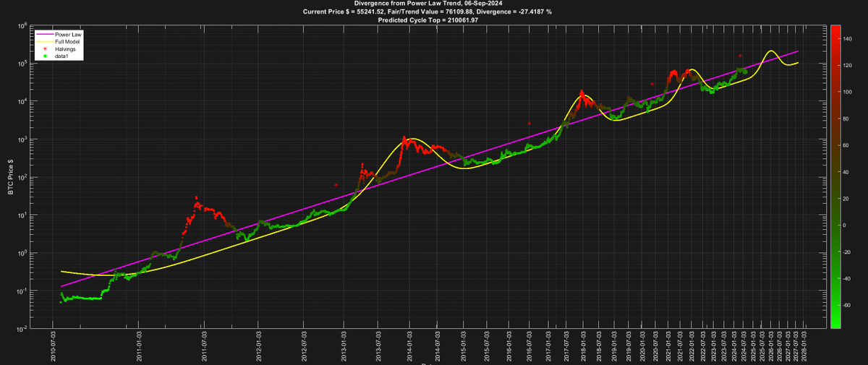Click colorbar tick label 80

coord(847,119)
